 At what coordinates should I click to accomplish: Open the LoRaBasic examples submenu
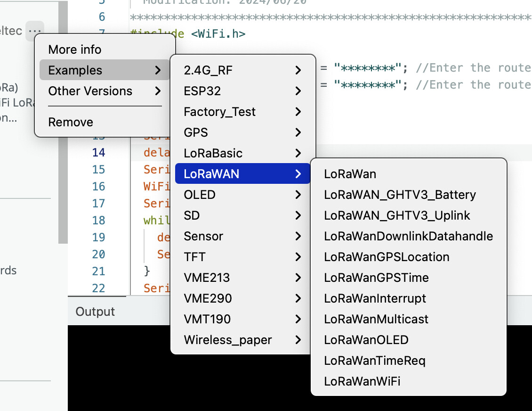[x=213, y=153]
